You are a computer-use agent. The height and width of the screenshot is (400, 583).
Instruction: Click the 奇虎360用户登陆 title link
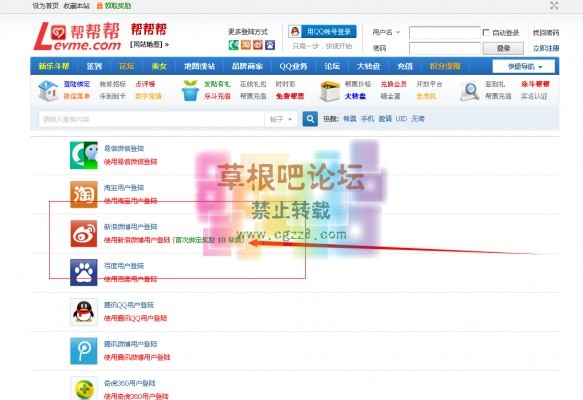point(129,383)
